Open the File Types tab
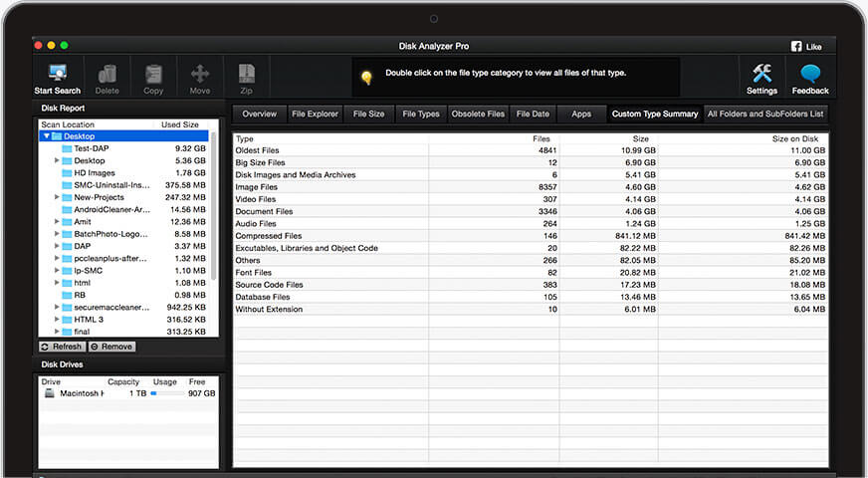 pos(421,115)
